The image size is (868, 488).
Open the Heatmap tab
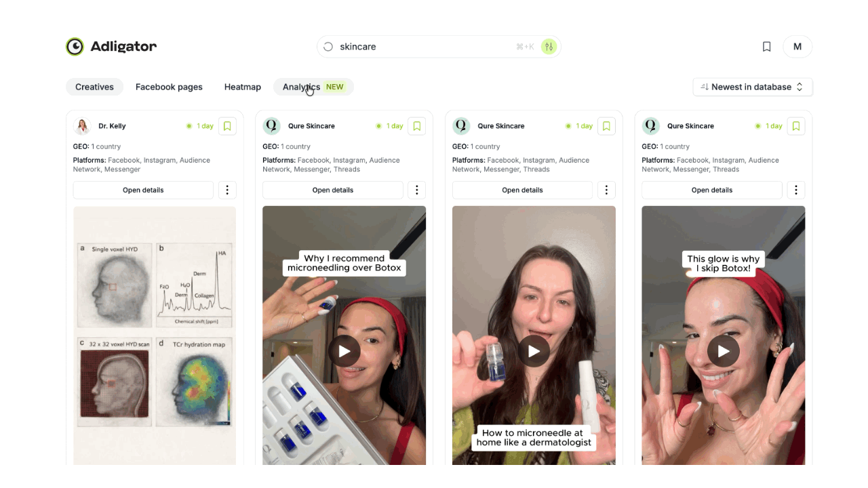pyautogui.click(x=243, y=87)
